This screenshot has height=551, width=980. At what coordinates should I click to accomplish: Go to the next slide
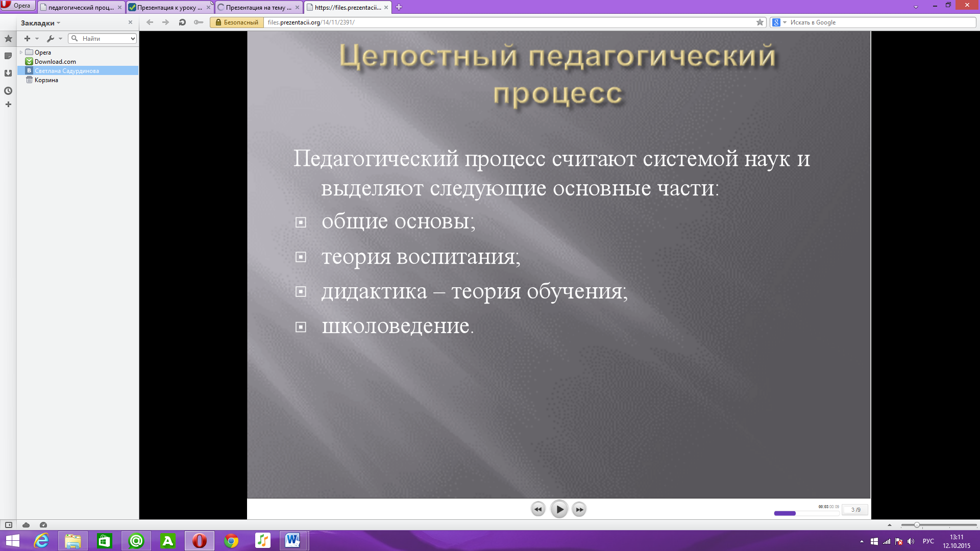[x=579, y=509]
